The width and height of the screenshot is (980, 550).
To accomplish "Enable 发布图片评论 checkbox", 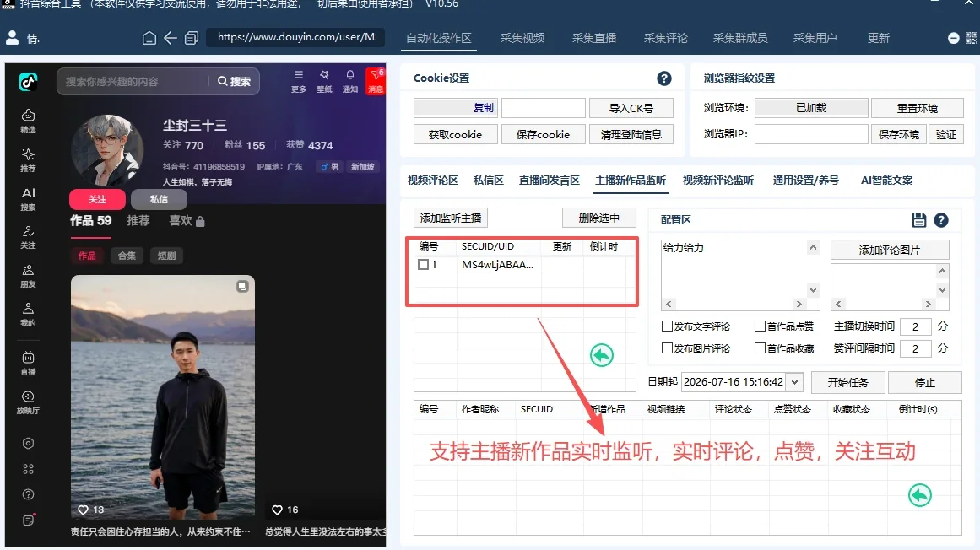I will point(667,348).
